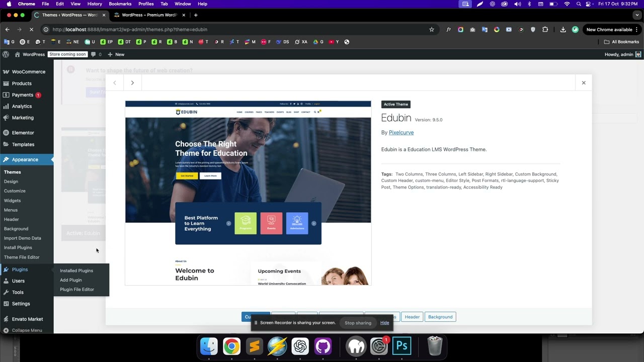This screenshot has width=644, height=362.
Task: Click the Header button in theme actions
Action: [412, 317]
